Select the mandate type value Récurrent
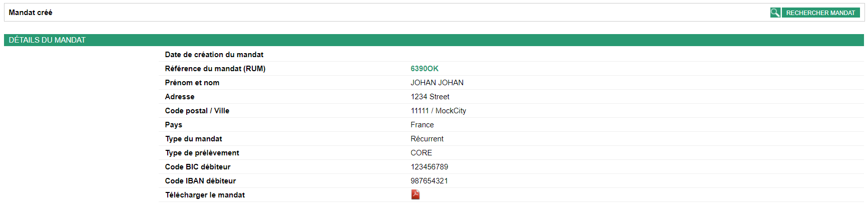The height and width of the screenshot is (208, 868). coord(427,139)
